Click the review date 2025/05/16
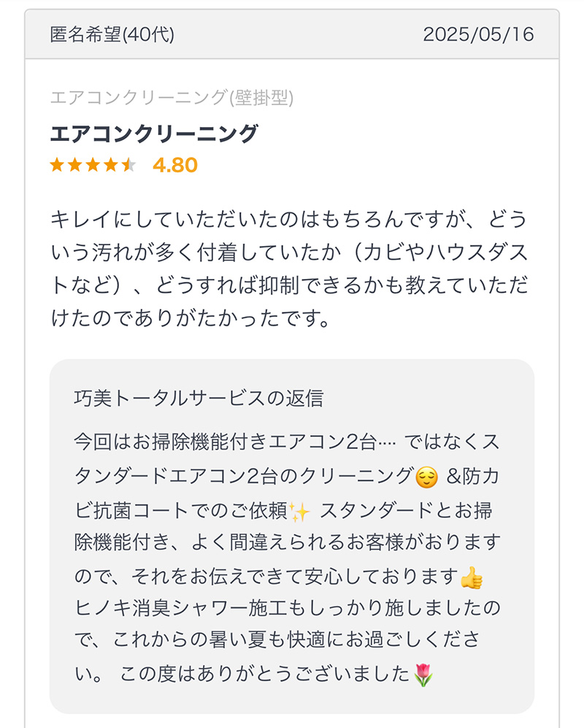584x728 pixels. pos(479,34)
